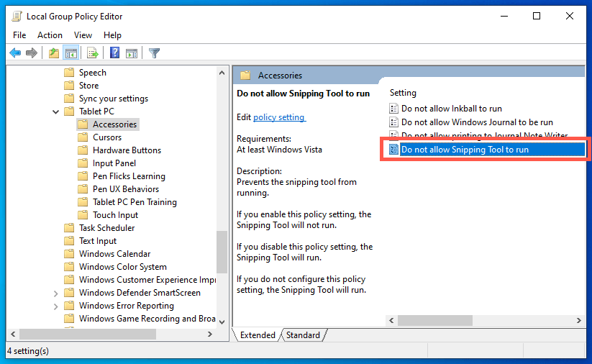Click tree pane vertical scrollbar up arrow
The width and height of the screenshot is (592, 364).
tap(222, 73)
